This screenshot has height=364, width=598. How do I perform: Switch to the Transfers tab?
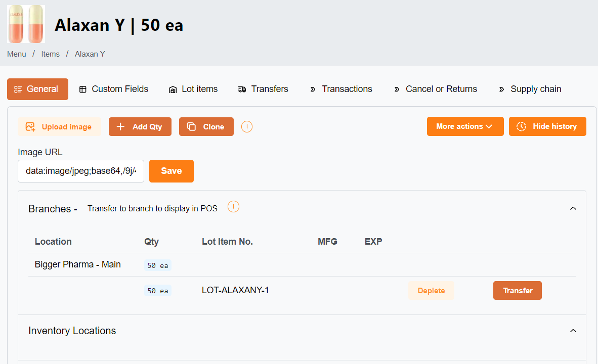pyautogui.click(x=263, y=89)
